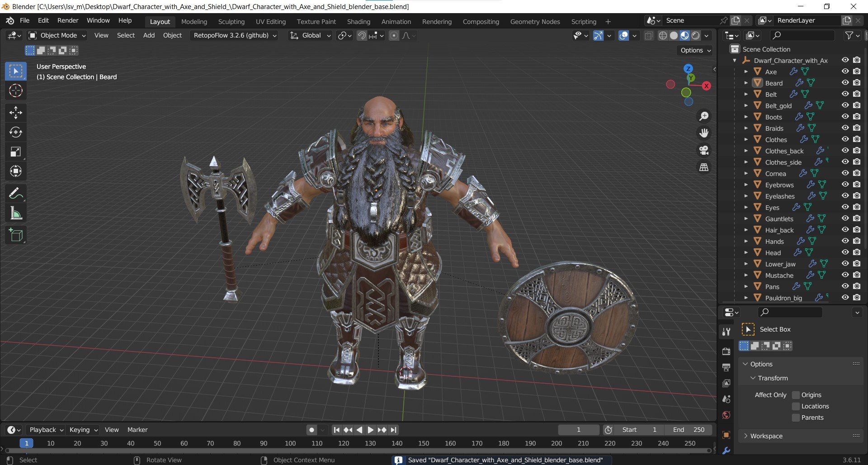
Task: Expand the Axe item in outliner
Action: tap(746, 71)
